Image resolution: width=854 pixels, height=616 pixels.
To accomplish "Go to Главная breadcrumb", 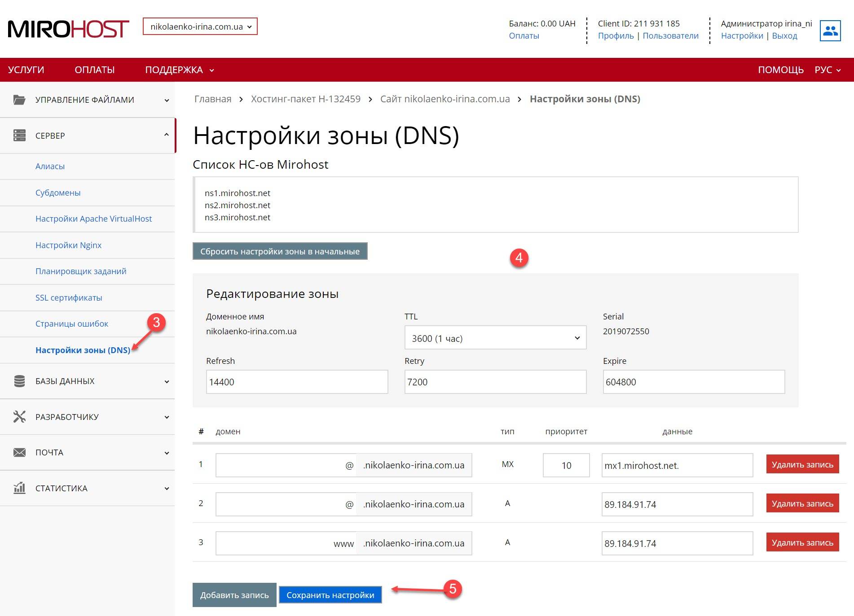I will tap(213, 99).
